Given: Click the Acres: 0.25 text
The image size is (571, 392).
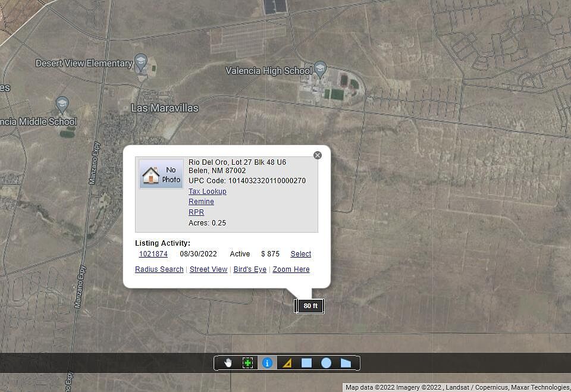Looking at the screenshot, I should [207, 223].
